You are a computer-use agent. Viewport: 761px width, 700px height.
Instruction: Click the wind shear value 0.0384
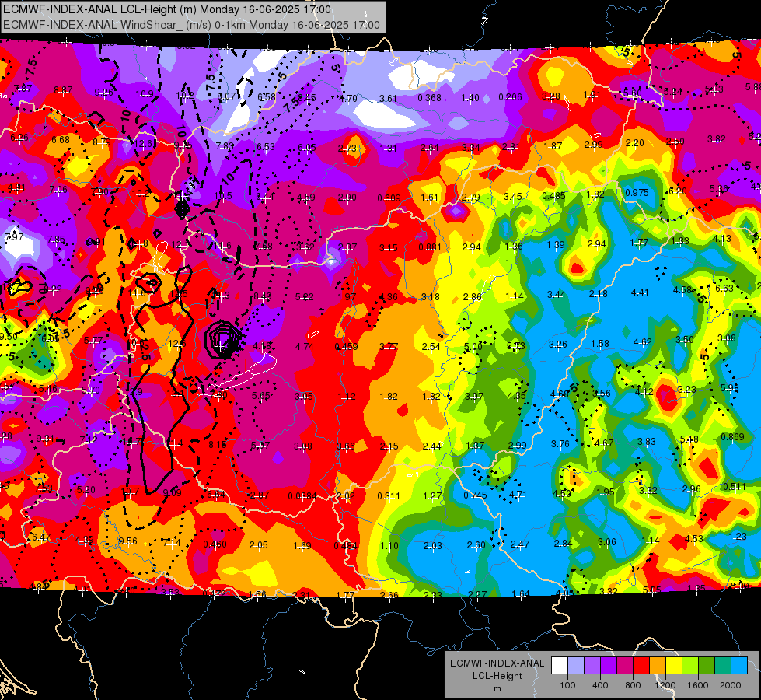tap(302, 496)
